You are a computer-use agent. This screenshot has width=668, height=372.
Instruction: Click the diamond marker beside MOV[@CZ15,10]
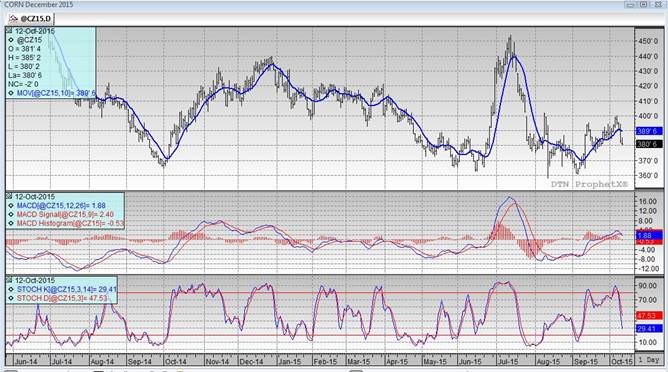[10, 93]
